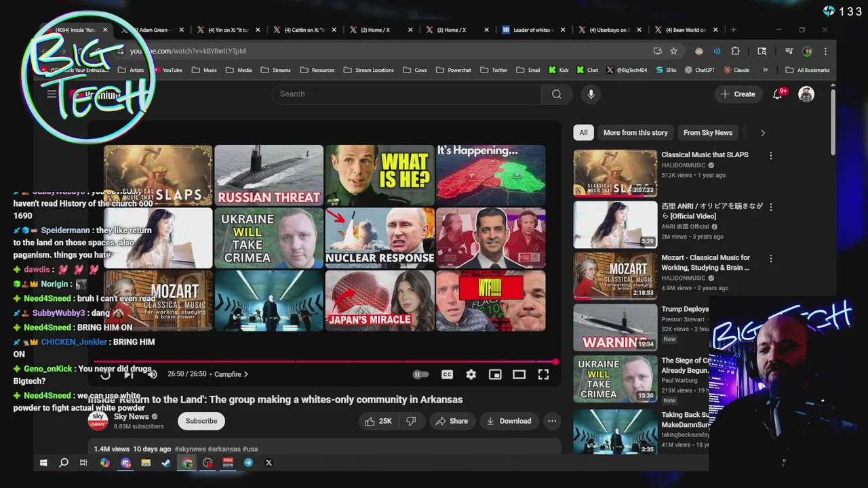
Task: Click the YouTube search magnifier button
Action: click(x=557, y=94)
